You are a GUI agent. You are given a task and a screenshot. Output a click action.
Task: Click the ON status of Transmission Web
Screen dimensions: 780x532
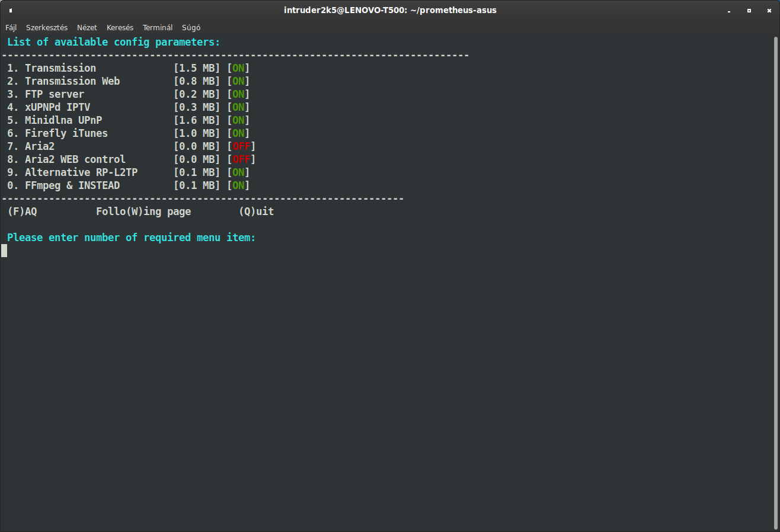click(238, 81)
